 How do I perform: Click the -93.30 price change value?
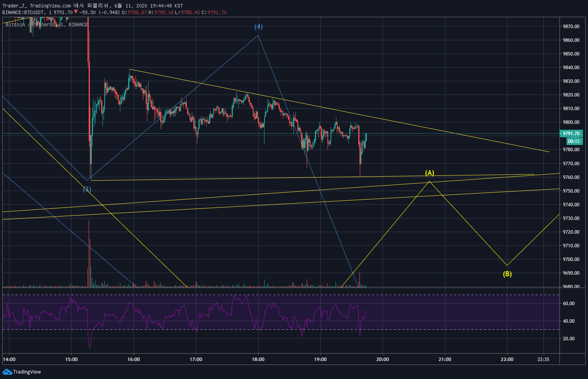click(x=88, y=13)
